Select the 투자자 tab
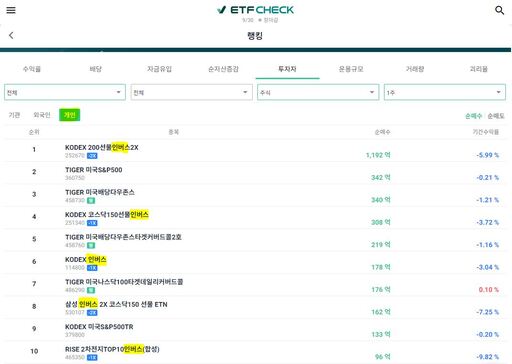The height and width of the screenshot is (364, 512). pos(287,69)
